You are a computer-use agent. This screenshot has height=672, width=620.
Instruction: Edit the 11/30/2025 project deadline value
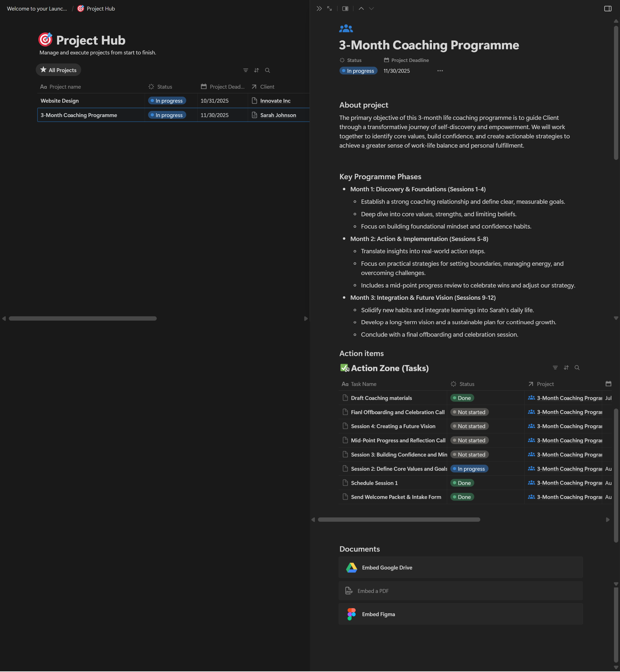point(397,71)
